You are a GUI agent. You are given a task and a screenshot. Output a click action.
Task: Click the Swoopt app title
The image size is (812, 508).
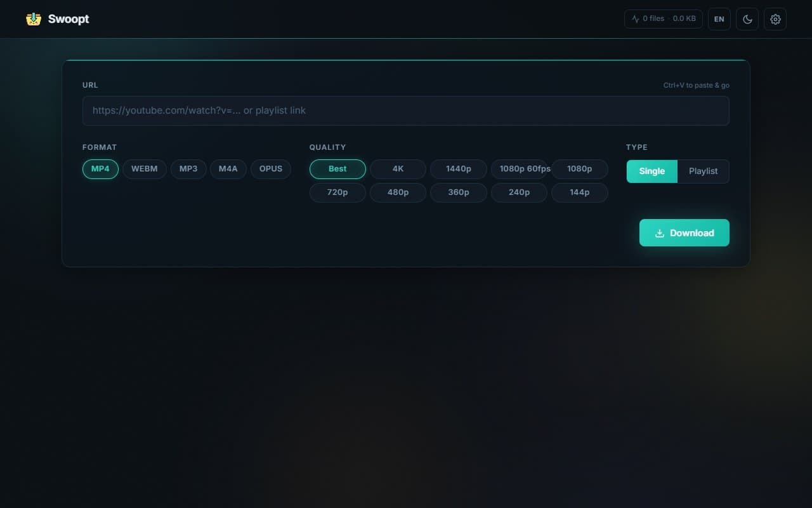tap(69, 19)
